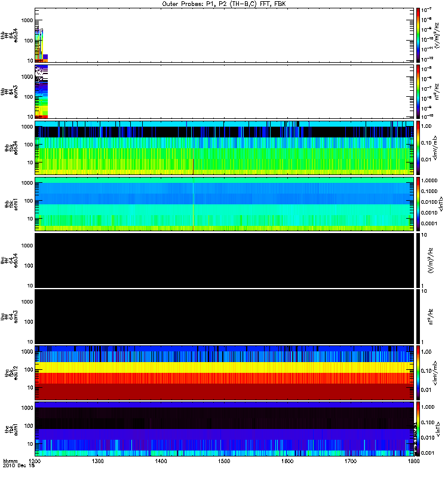
Task: Click the (V/m)²/Hz unit label of top colorbar
Action: tap(437, 35)
